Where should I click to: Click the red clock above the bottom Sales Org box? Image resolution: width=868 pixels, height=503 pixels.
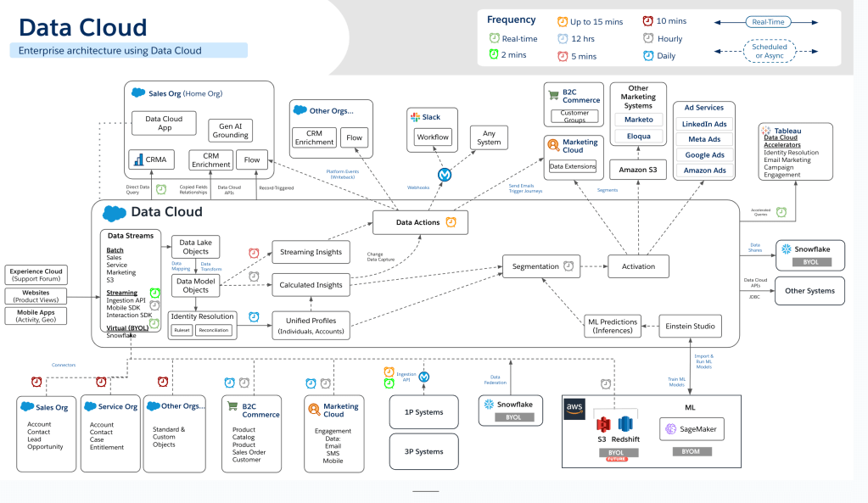click(x=36, y=381)
